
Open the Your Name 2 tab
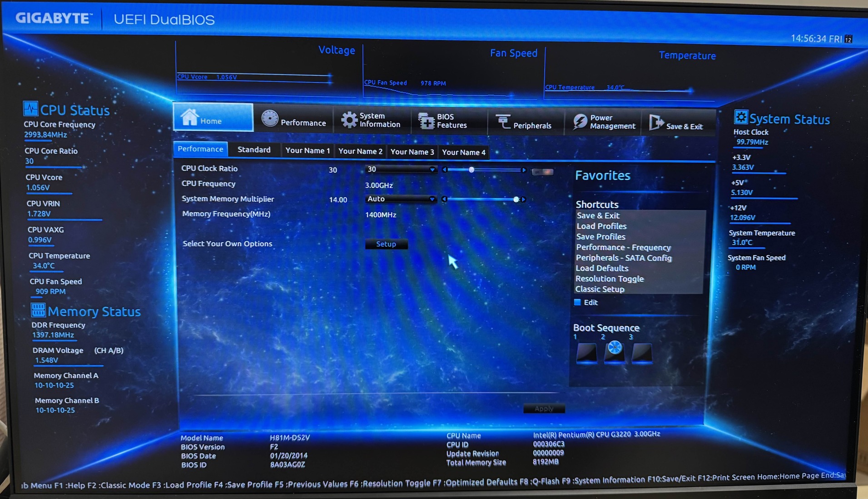pyautogui.click(x=360, y=151)
